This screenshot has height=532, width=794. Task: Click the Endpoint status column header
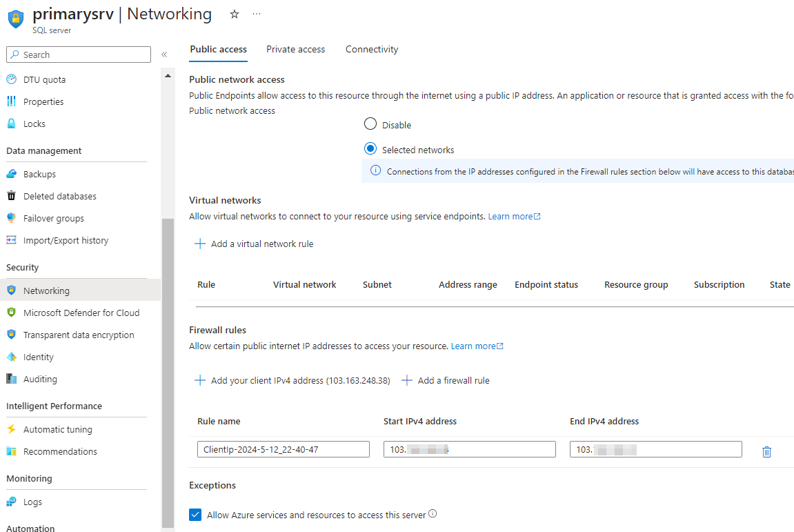[546, 285]
